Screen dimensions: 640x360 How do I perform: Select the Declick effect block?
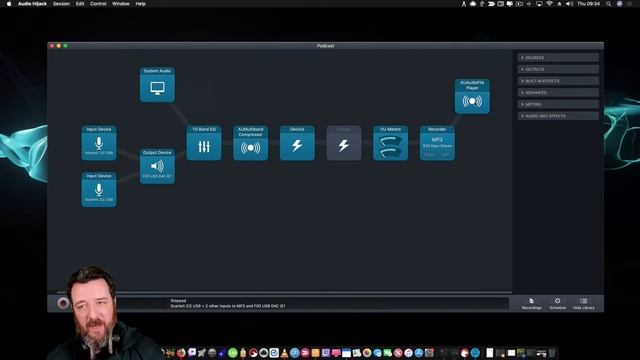tap(297, 143)
